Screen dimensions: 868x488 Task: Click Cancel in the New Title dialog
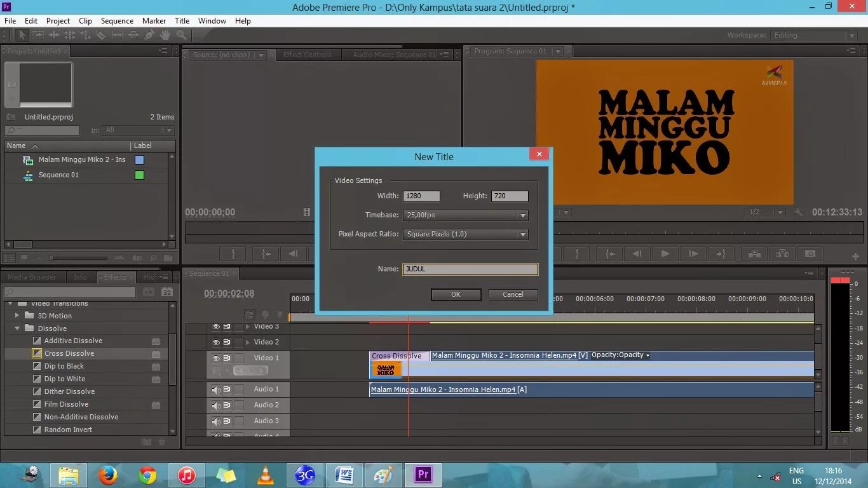click(513, 295)
